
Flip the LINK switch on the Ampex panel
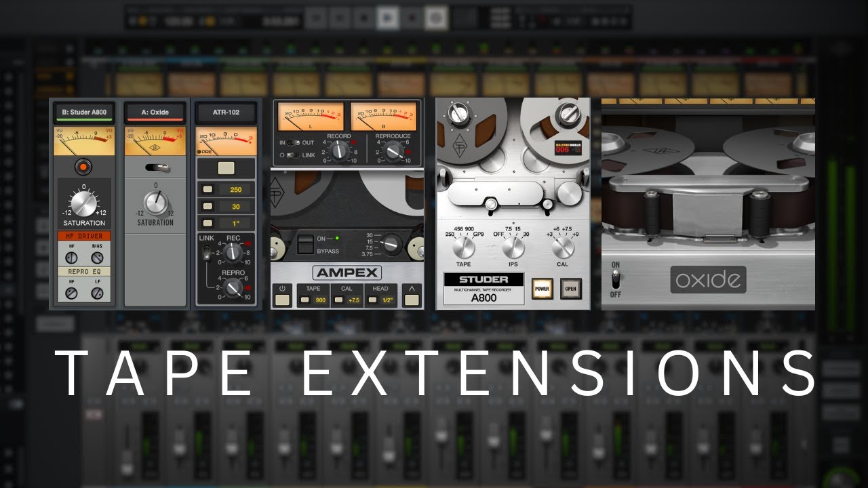click(x=293, y=155)
